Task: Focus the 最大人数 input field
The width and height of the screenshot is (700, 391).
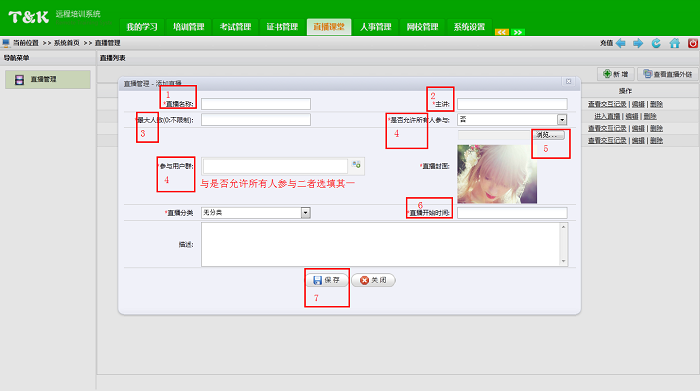Action: coord(256,120)
